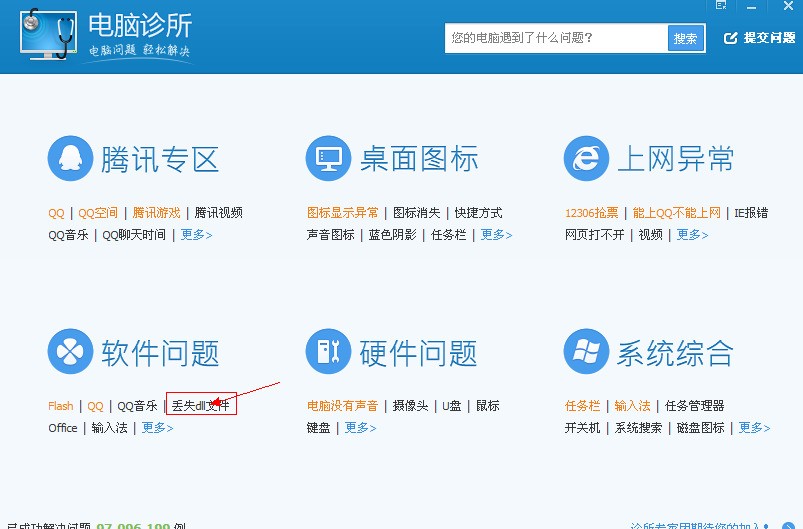Click the 电脑诊所 stethoscope logo
This screenshot has height=529, width=803.
[47, 37]
